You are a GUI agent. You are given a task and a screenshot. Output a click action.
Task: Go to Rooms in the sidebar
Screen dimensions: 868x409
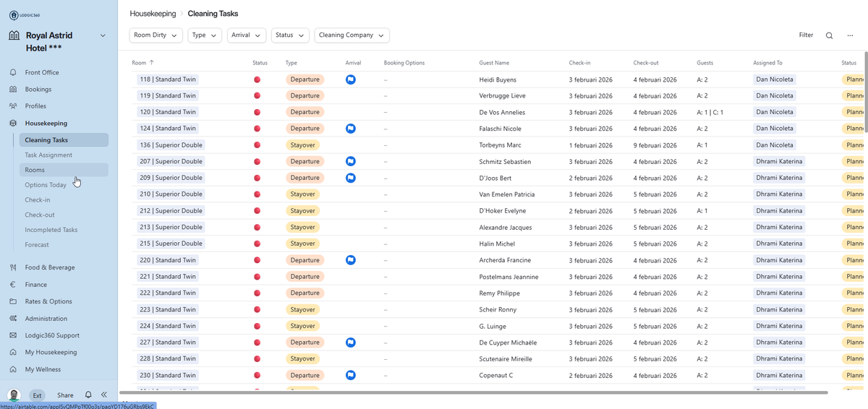pyautogui.click(x=64, y=170)
